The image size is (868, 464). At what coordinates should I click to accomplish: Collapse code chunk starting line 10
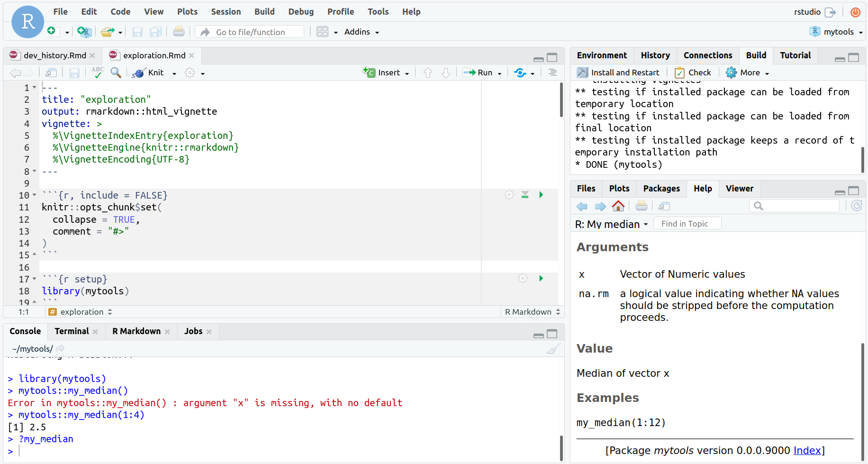35,195
